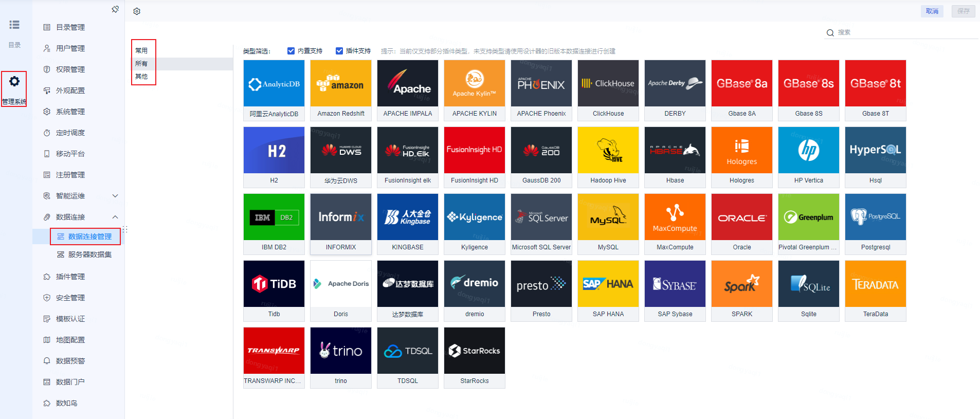The image size is (980, 419).
Task: Open the 管理系统 gear section
Action: 14,89
